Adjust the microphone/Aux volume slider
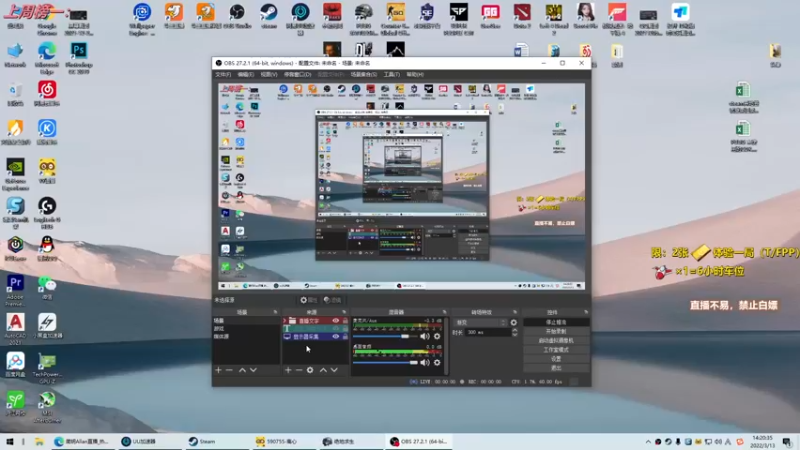This screenshot has width=800, height=450. click(385, 336)
